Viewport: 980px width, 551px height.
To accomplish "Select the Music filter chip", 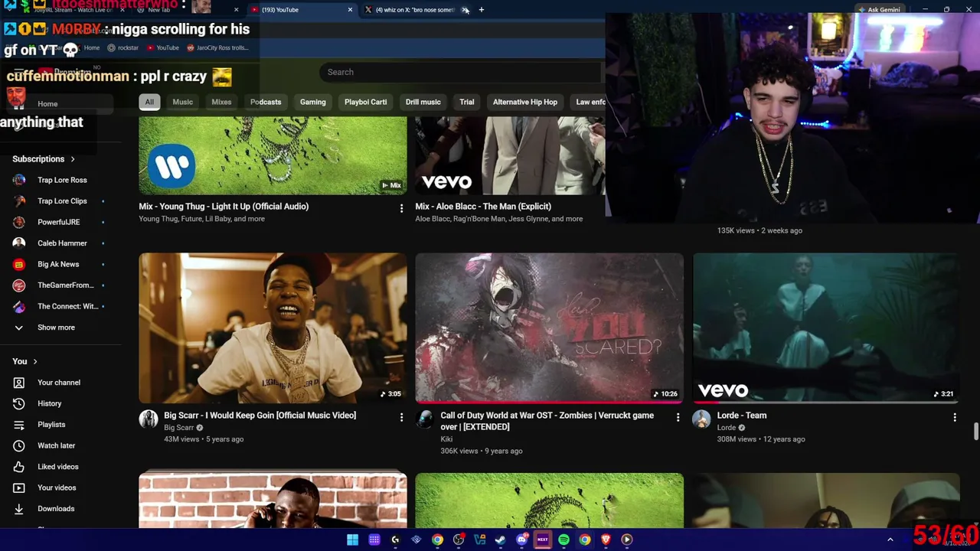I will pyautogui.click(x=182, y=102).
